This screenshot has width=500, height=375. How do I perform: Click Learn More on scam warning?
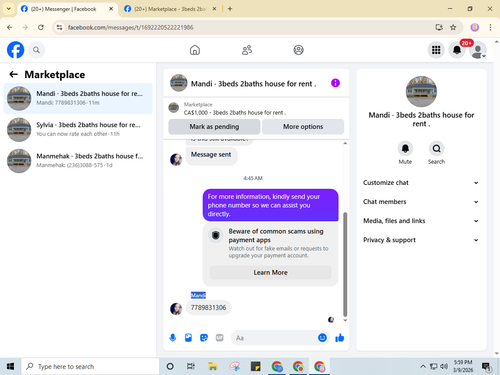point(270,272)
